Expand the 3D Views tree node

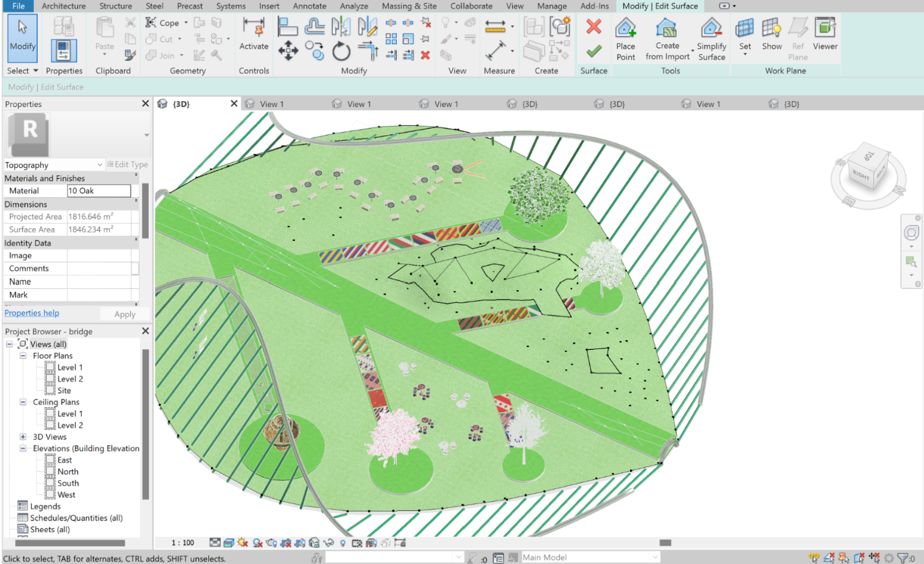click(23, 436)
